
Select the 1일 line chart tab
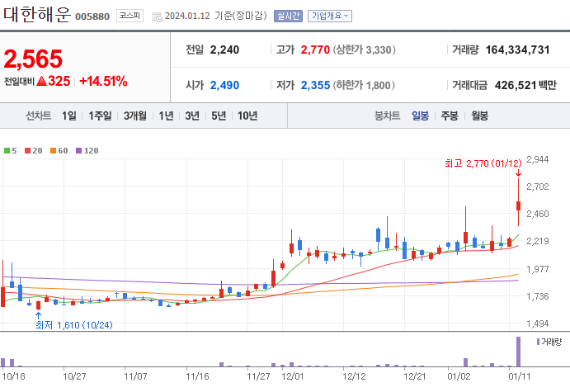pos(69,116)
